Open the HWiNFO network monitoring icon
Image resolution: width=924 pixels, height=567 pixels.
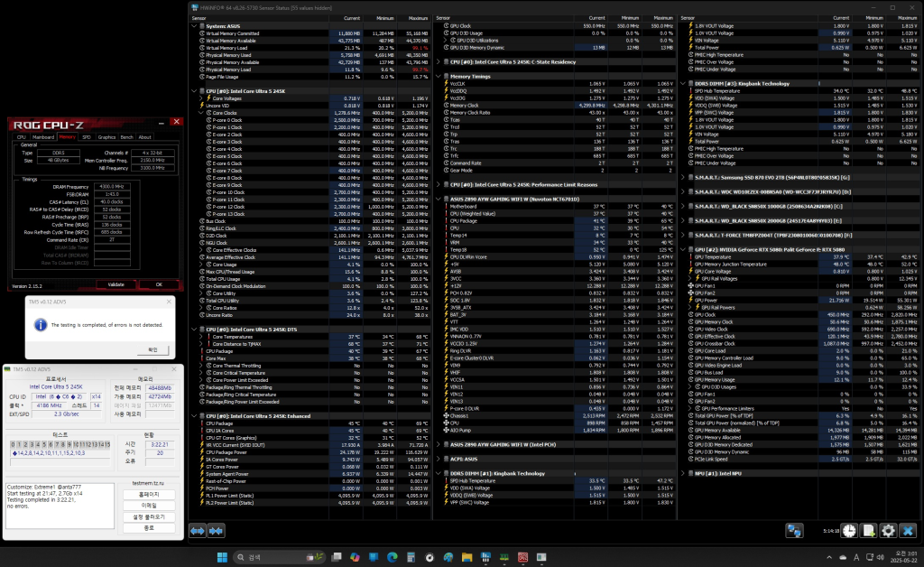pos(794,531)
